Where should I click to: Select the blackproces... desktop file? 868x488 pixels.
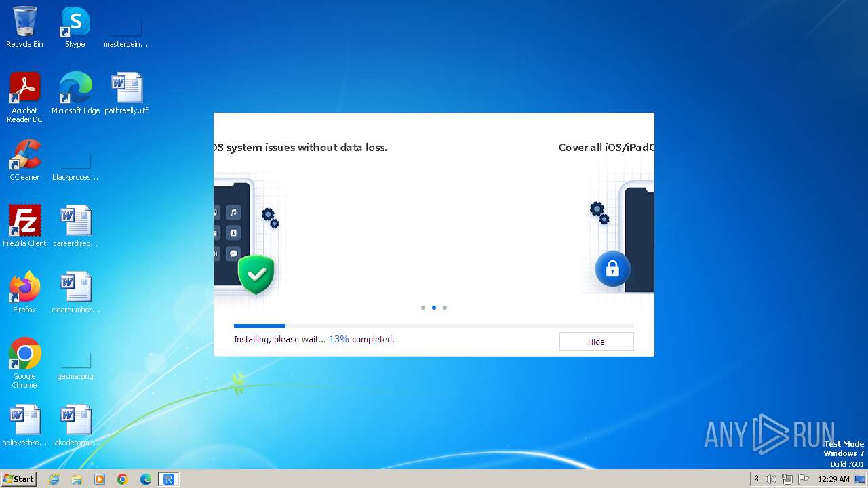[75, 165]
